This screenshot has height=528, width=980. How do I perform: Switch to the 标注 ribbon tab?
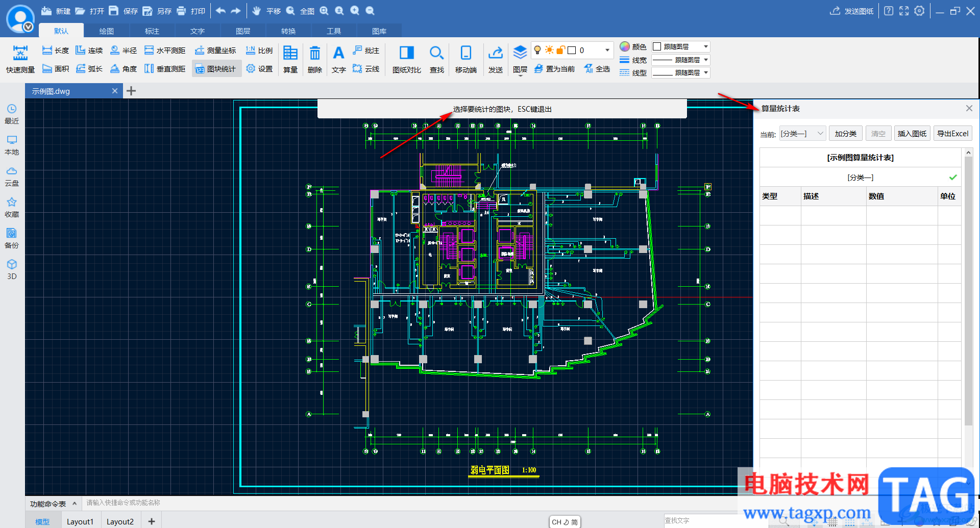152,31
